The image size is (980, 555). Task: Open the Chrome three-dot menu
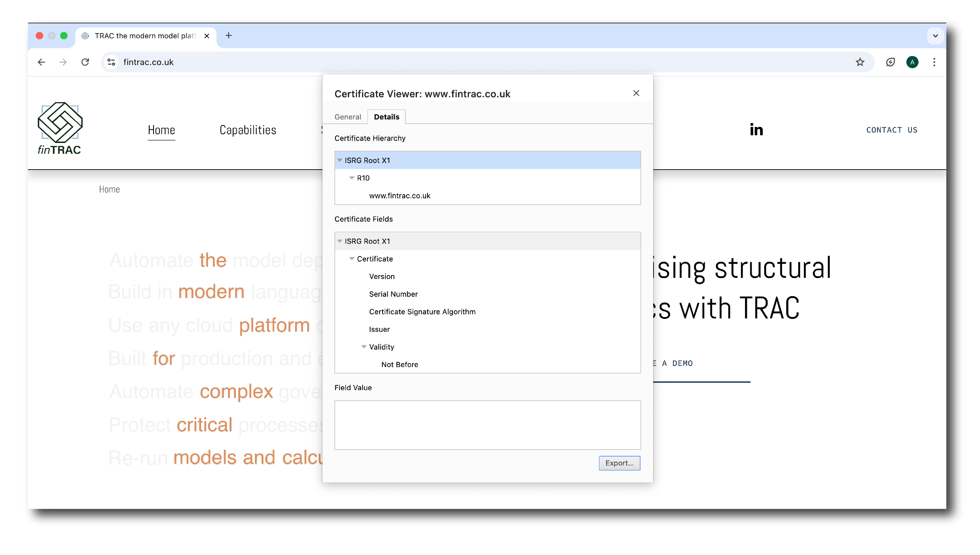934,62
